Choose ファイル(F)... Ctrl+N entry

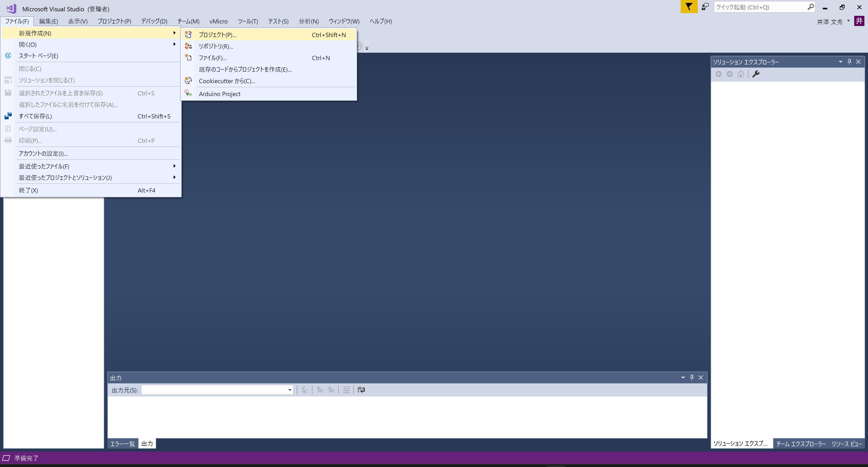tap(269, 58)
